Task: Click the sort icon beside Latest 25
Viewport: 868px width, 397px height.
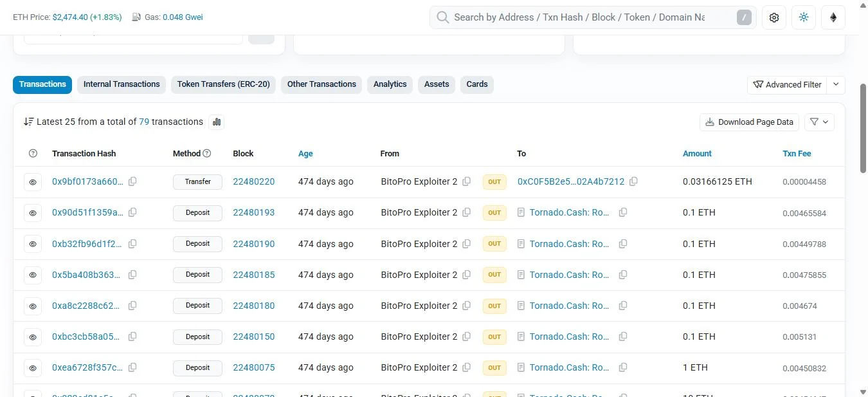Action: pyautogui.click(x=28, y=122)
